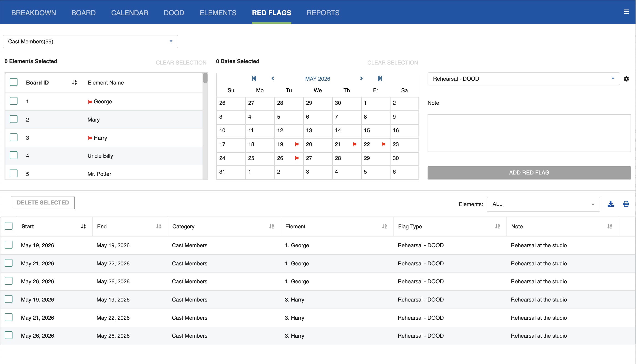Expand the Rehearsal - DOOD flag type dropdown
This screenshot has height=364, width=636.
tap(523, 79)
